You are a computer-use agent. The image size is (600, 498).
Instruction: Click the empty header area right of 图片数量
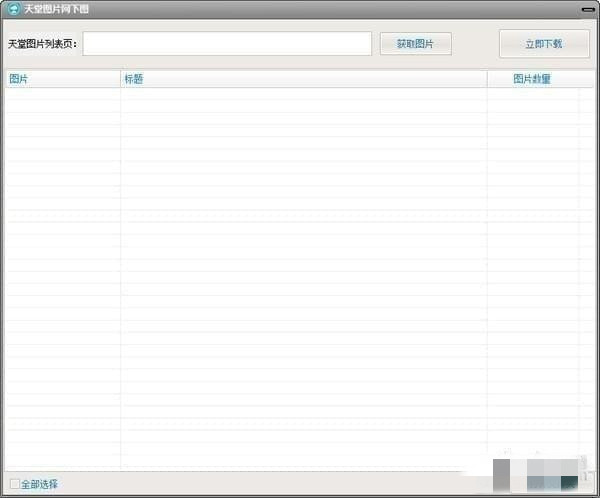(587, 79)
